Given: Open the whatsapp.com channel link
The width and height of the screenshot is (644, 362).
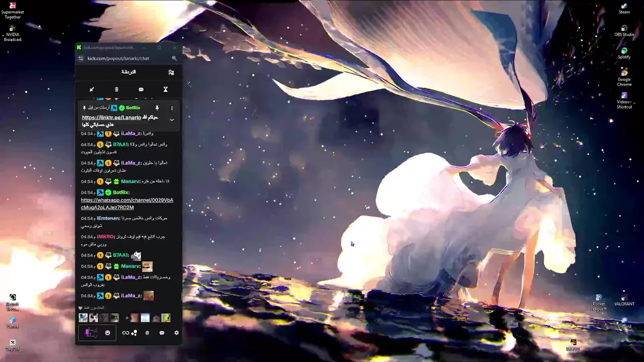Looking at the screenshot, I should (x=127, y=204).
